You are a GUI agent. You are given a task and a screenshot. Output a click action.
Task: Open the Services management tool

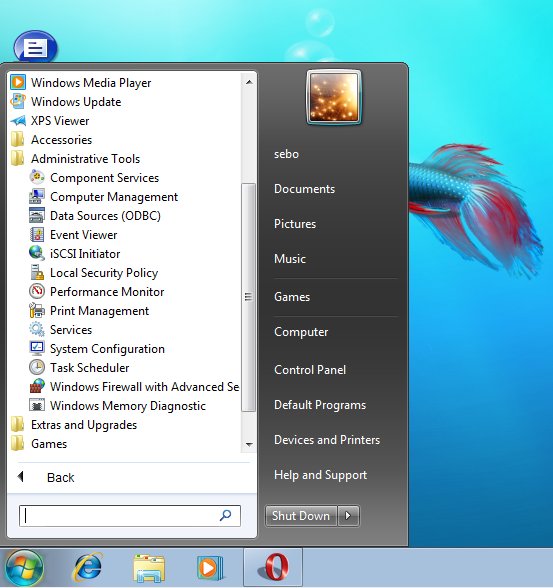tap(60, 330)
